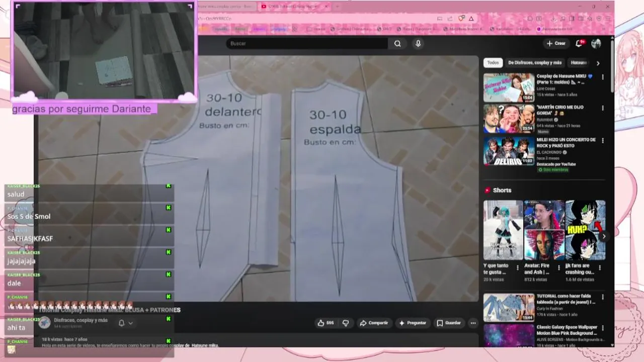The width and height of the screenshot is (644, 362).
Task: Click the 'Shorts' section heading
Action: (502, 191)
